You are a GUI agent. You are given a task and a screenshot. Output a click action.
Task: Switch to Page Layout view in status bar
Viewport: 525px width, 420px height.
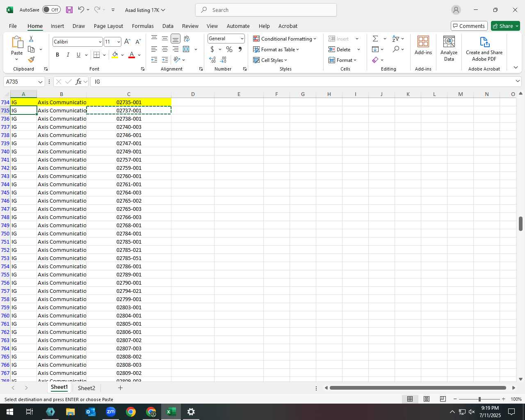[x=427, y=399]
